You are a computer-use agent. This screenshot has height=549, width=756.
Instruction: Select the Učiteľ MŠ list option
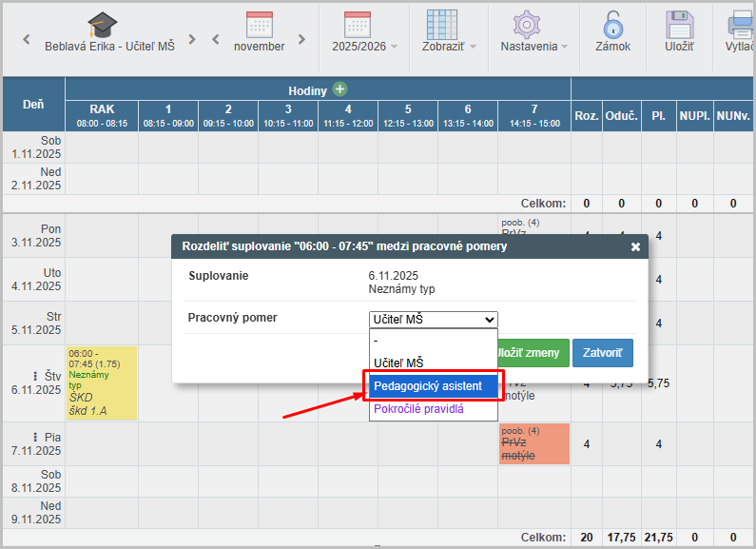[398, 363]
